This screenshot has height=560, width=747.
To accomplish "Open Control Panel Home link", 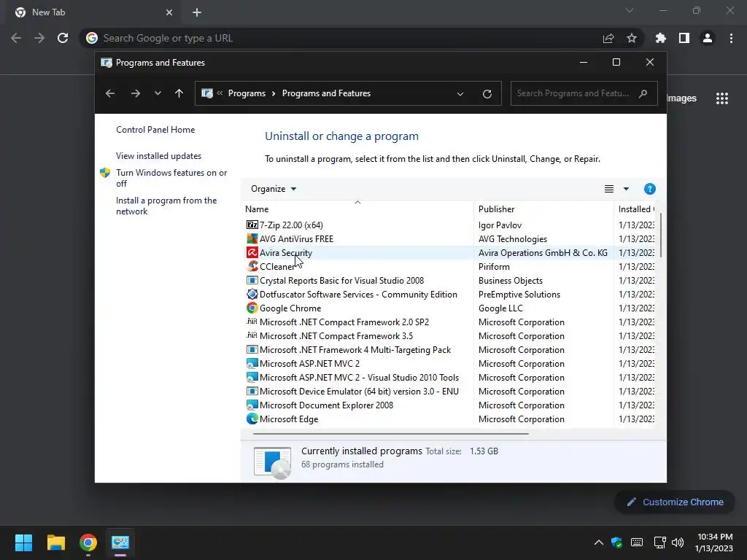I will pyautogui.click(x=155, y=130).
